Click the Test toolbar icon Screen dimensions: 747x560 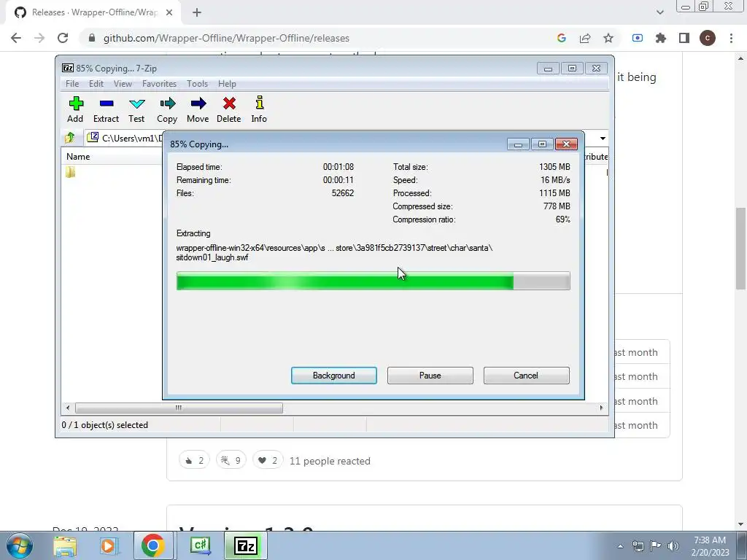click(x=136, y=109)
